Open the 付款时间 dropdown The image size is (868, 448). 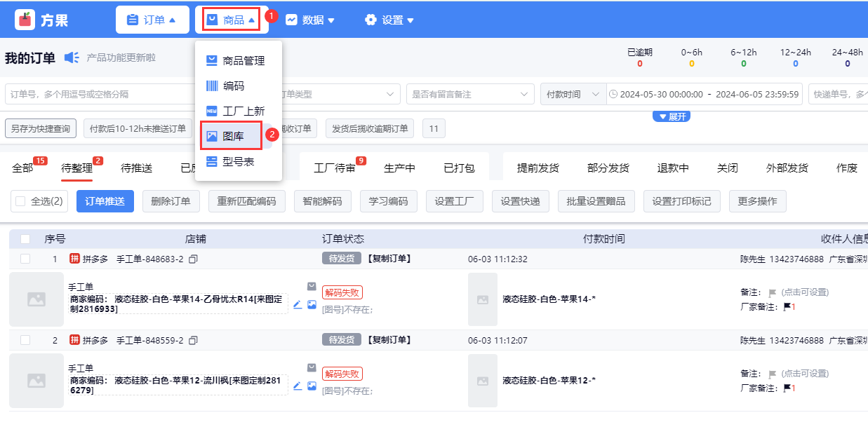573,94
